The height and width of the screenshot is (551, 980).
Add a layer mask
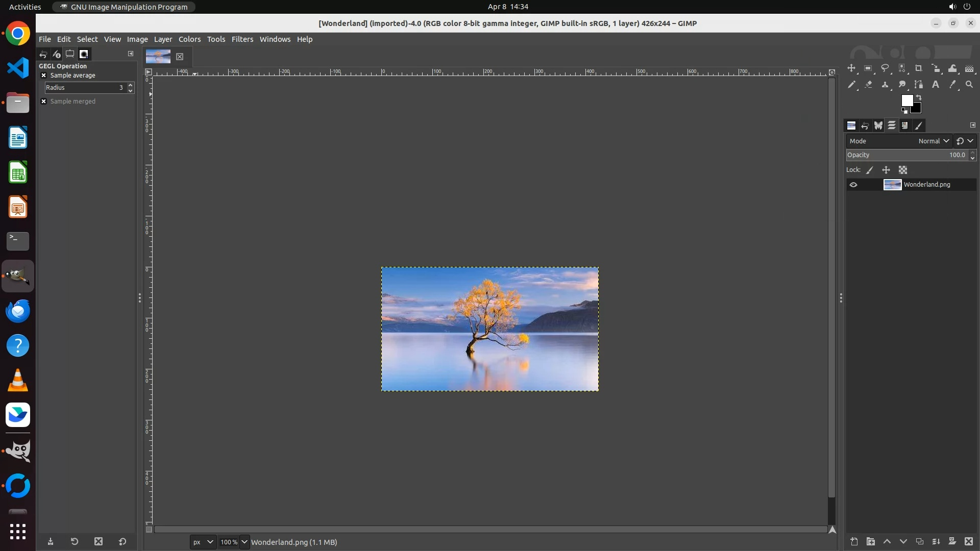click(952, 542)
